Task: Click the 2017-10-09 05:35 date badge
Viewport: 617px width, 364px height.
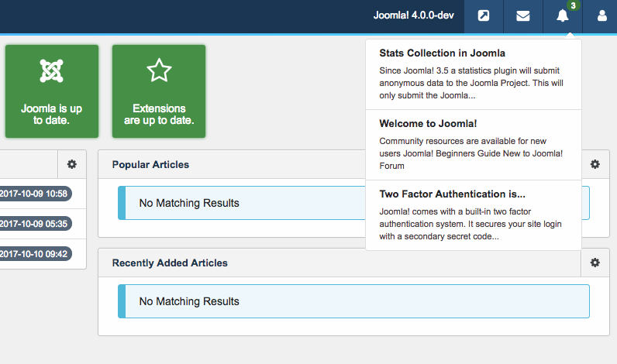Action: (34, 224)
